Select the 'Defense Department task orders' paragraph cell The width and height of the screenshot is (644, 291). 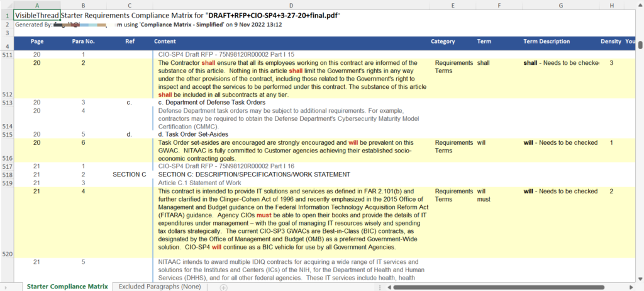[291, 118]
